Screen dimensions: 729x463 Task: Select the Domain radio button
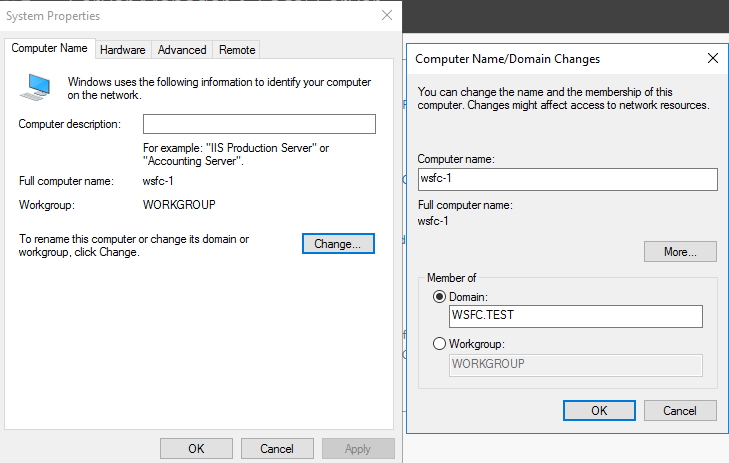(440, 297)
